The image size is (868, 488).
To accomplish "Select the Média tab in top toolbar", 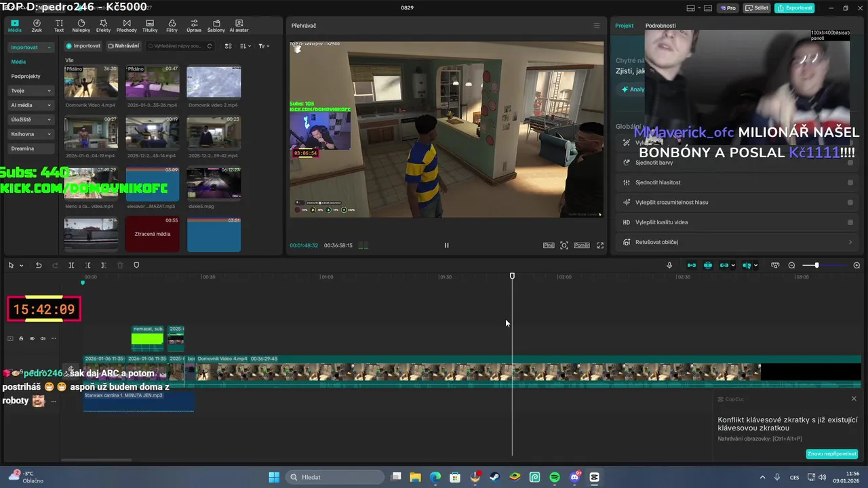I will click(14, 26).
